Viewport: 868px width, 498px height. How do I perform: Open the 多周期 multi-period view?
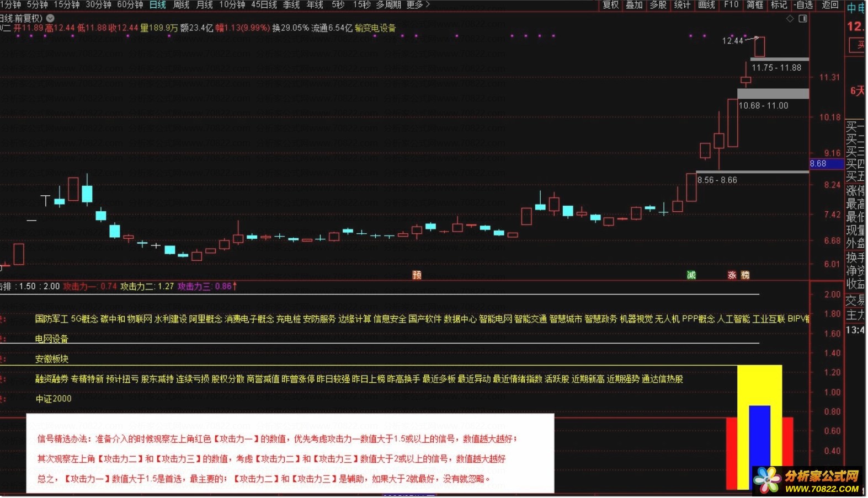pyautogui.click(x=388, y=4)
